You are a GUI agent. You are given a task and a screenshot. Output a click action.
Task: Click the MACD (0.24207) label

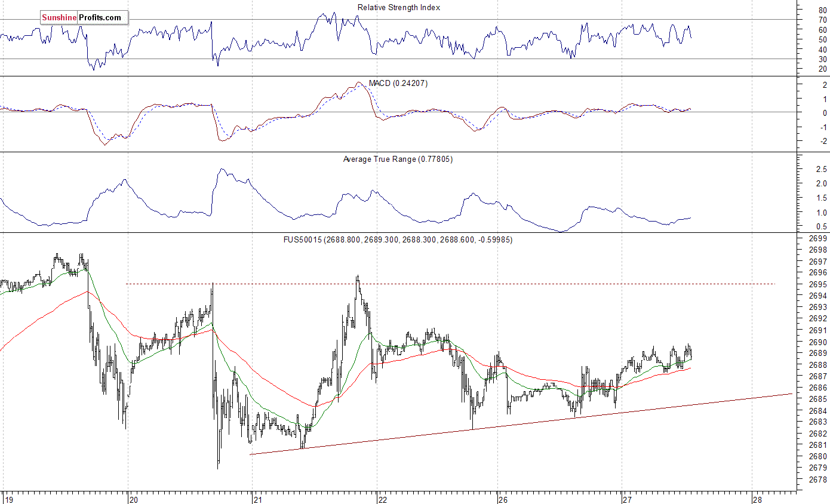point(398,84)
